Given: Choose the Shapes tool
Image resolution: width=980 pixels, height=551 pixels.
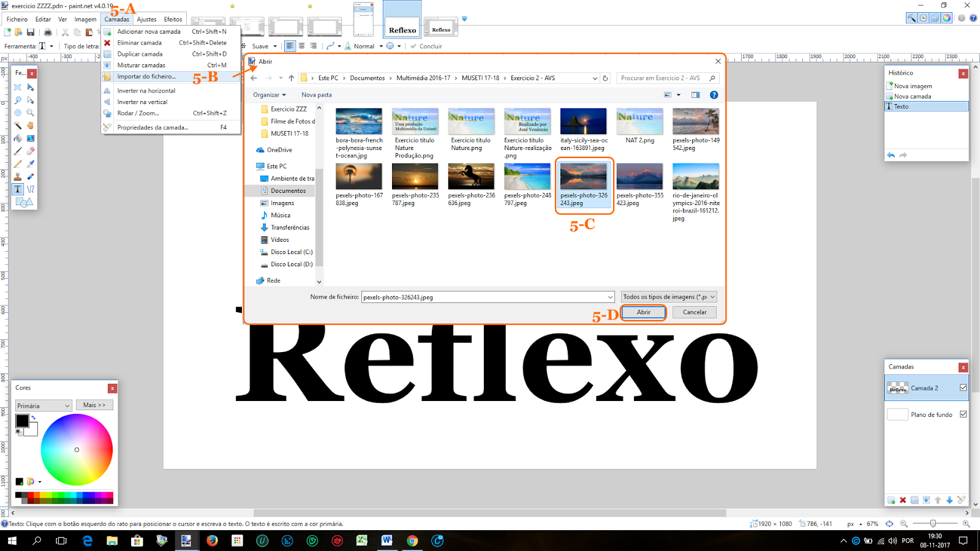Looking at the screenshot, I should [x=24, y=202].
